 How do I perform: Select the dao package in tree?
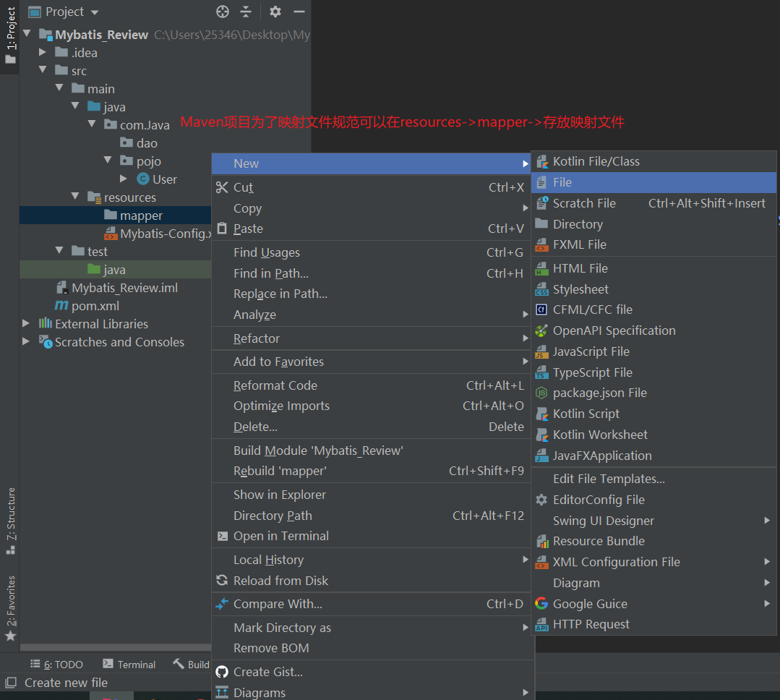coord(139,143)
